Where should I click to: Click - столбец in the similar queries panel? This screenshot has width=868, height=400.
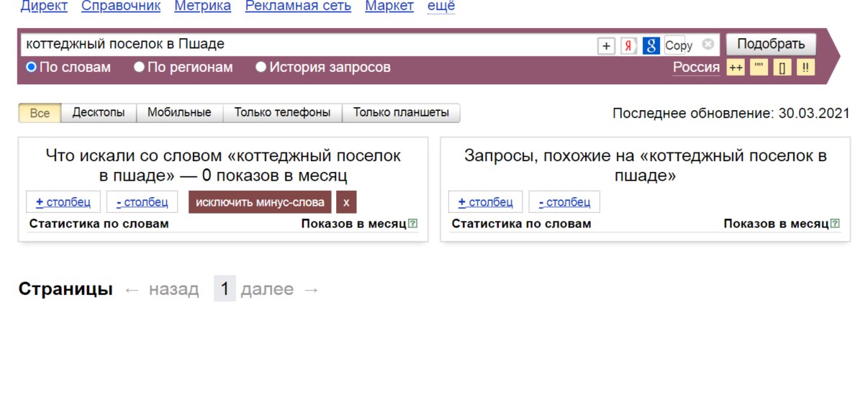click(564, 202)
